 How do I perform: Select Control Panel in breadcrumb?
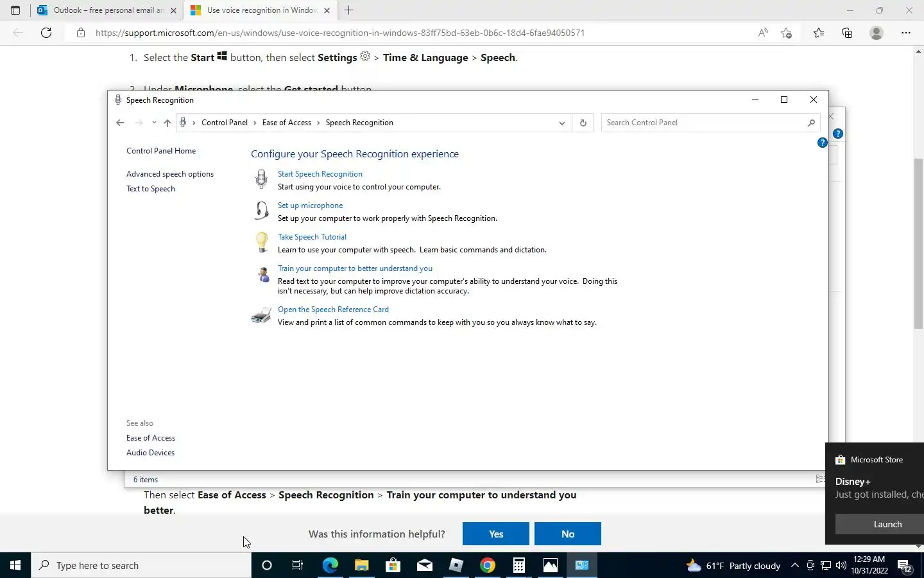225,123
